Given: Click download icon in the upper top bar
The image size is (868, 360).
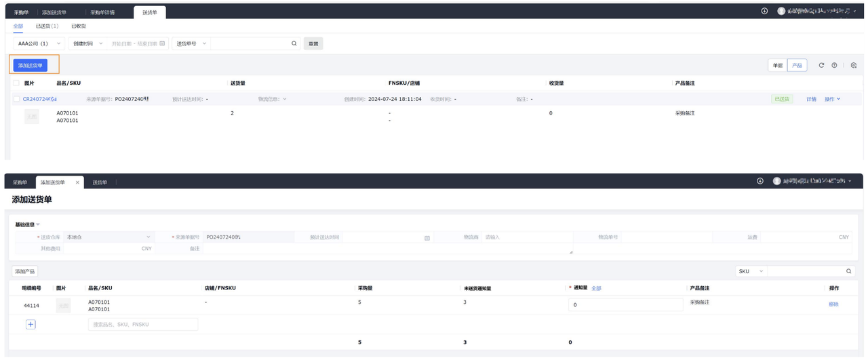Looking at the screenshot, I should [x=764, y=11].
